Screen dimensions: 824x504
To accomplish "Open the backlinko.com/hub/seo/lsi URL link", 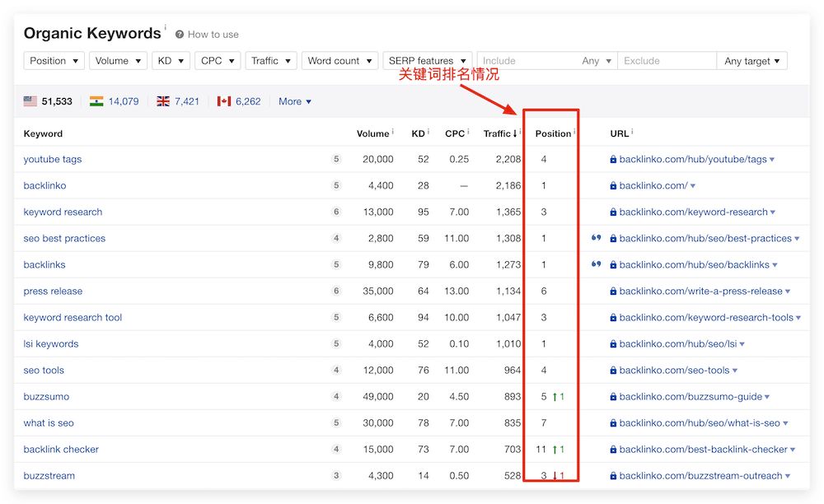I will [x=678, y=343].
